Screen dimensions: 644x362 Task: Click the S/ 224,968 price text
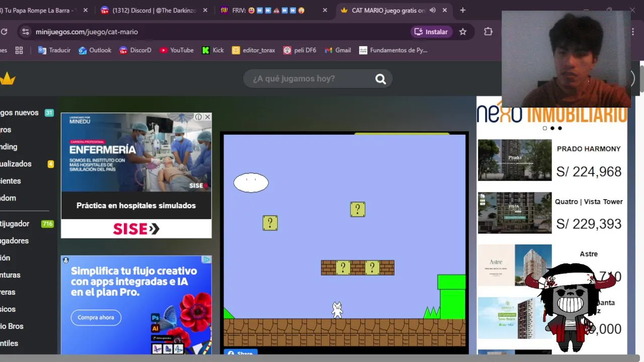tap(589, 172)
